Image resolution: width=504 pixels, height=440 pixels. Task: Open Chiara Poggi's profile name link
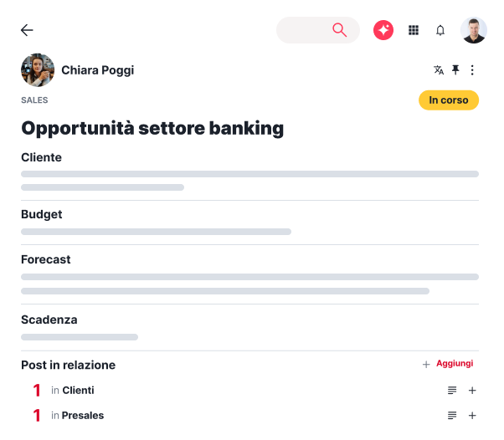click(x=97, y=70)
